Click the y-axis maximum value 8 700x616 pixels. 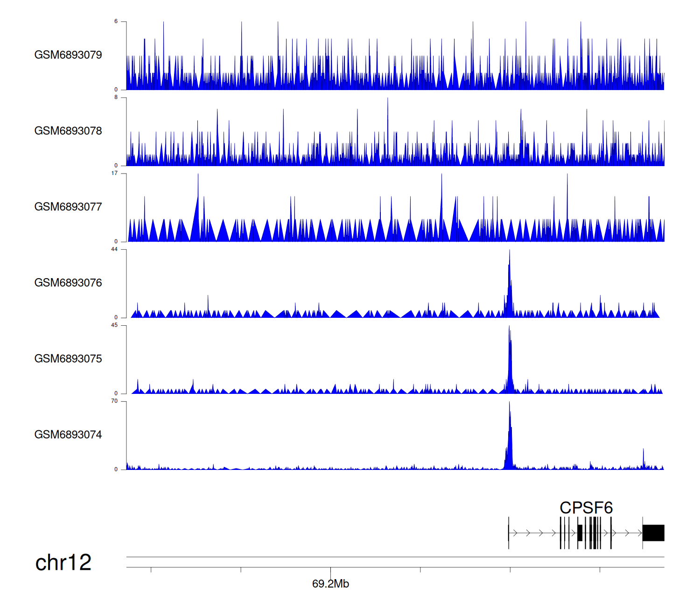pyautogui.click(x=116, y=98)
